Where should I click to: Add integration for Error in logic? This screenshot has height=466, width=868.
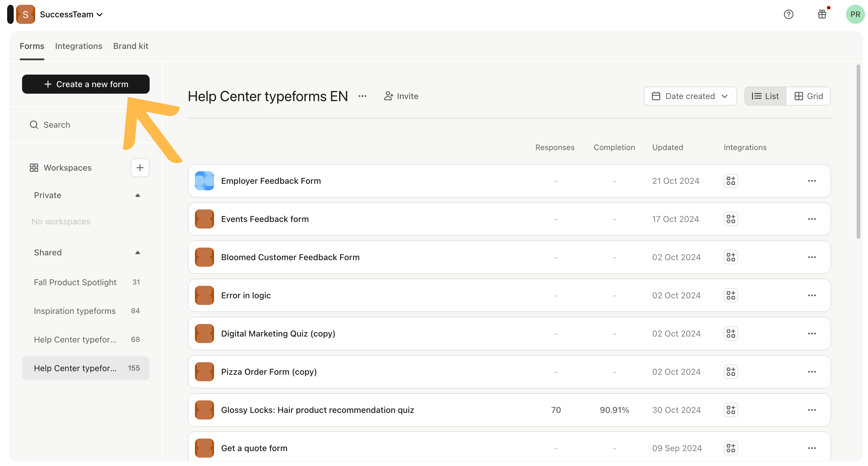[731, 295]
